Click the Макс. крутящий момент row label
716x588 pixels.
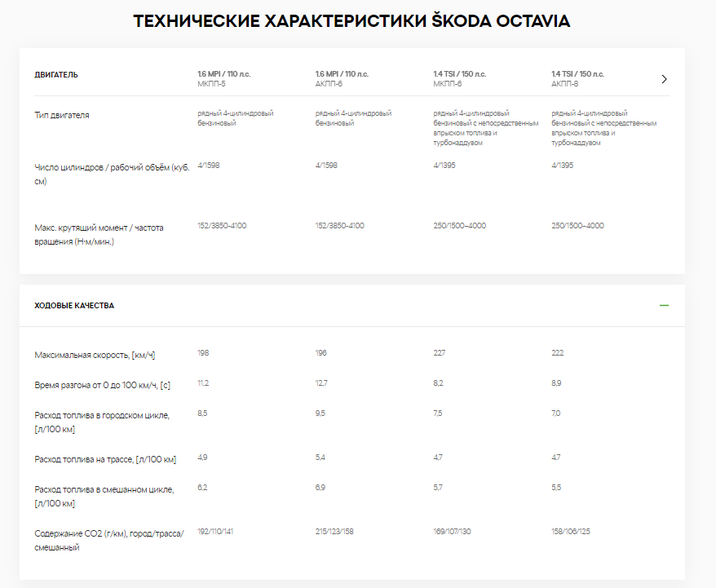99,234
